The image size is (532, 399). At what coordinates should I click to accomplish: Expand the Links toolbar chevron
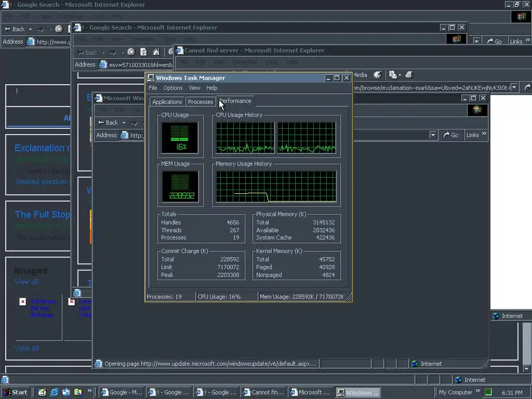click(x=484, y=135)
